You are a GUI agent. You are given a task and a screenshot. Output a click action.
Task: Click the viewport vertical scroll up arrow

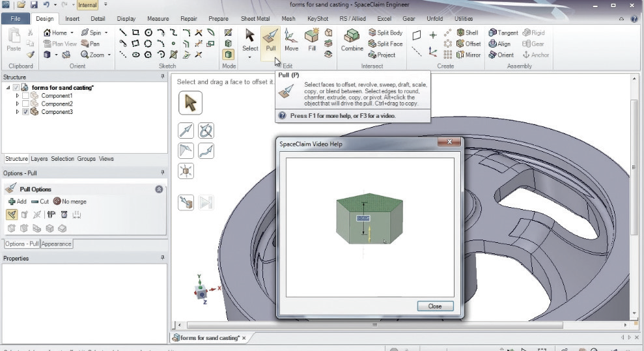tap(634, 78)
